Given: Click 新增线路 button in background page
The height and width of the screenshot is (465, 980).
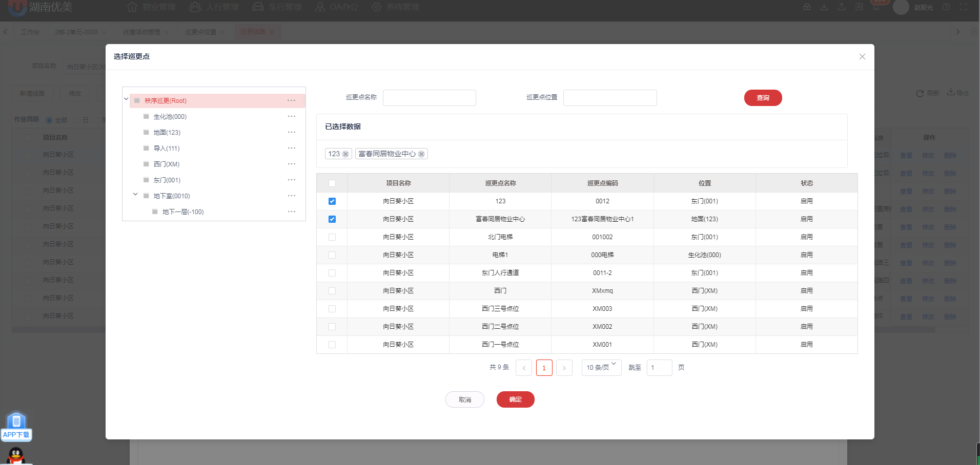Looking at the screenshot, I should pyautogui.click(x=32, y=93).
